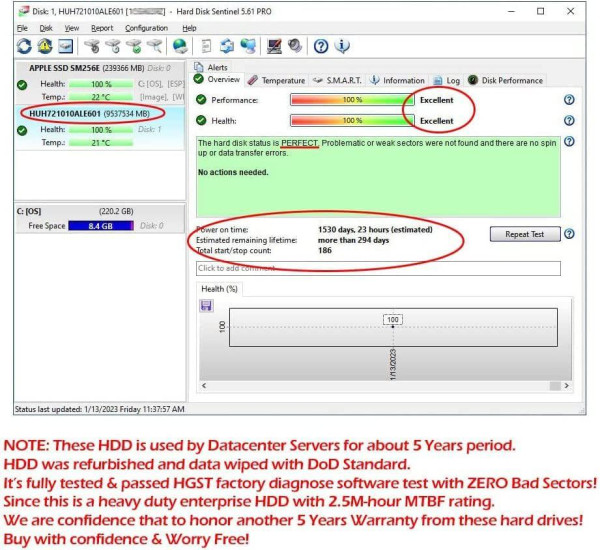The height and width of the screenshot is (550, 600).
Task: Open the Configuration menu
Action: pyautogui.click(x=146, y=28)
